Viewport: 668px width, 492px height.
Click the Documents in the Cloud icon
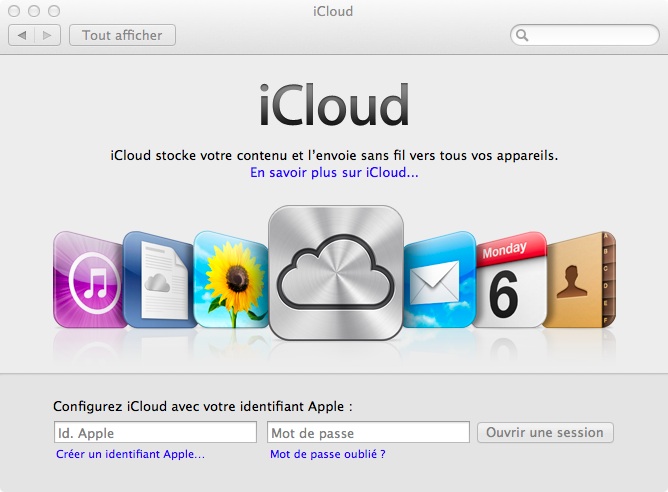156,279
